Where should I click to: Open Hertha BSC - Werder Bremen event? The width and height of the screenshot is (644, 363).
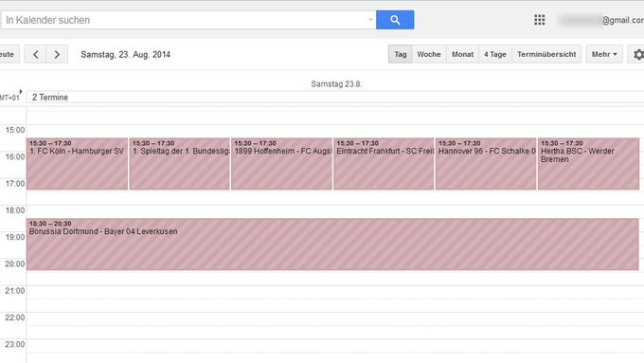pyautogui.click(x=588, y=164)
